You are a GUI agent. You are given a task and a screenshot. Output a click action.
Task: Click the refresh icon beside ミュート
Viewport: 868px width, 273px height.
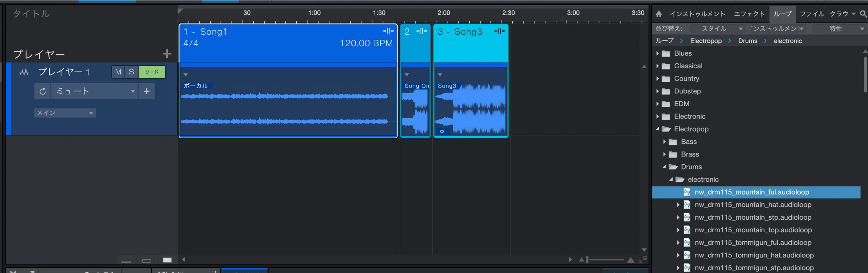42,91
